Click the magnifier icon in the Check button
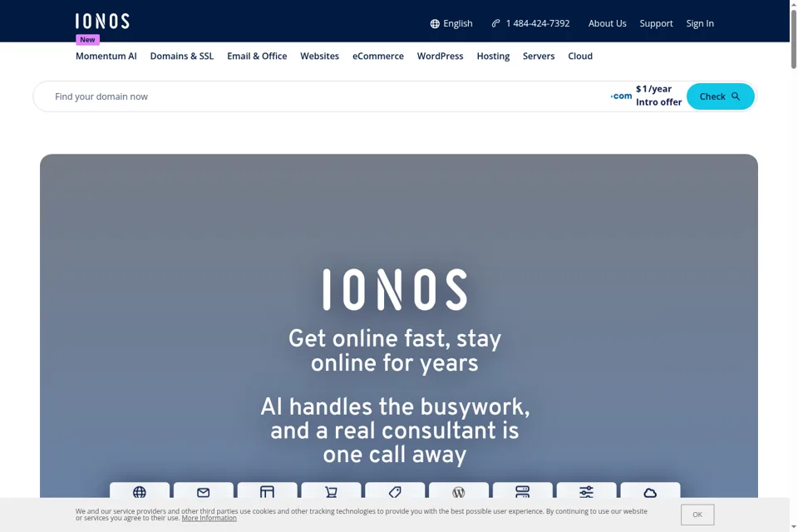The height and width of the screenshot is (532, 798). pyautogui.click(x=736, y=96)
